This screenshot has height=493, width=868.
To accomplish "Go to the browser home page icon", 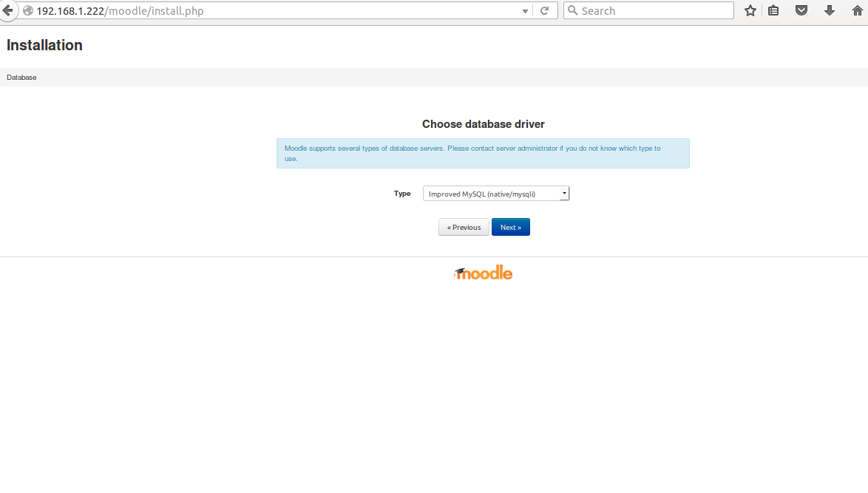I will point(857,10).
